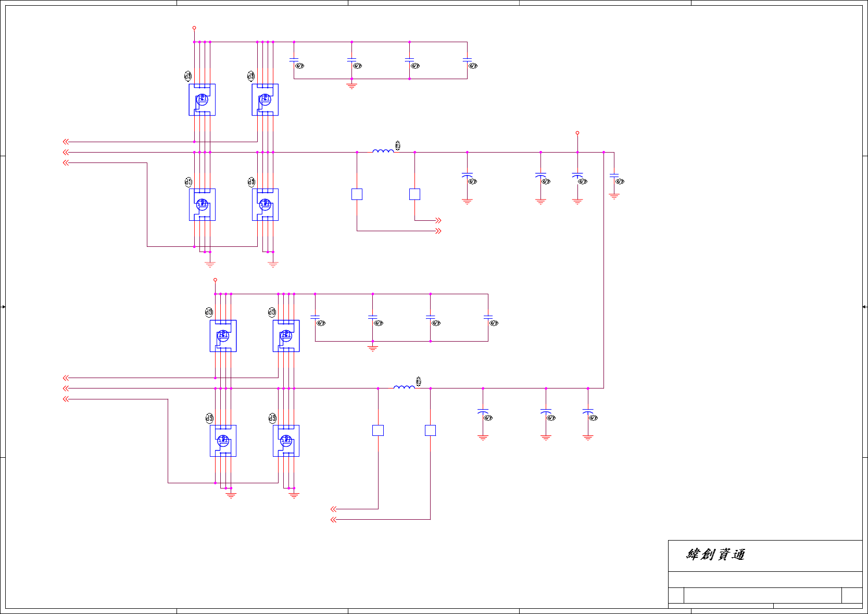The width and height of the screenshot is (868, 614).
Task: Click the power port circle feeding lower circuit MOSFETs
Action: (215, 280)
